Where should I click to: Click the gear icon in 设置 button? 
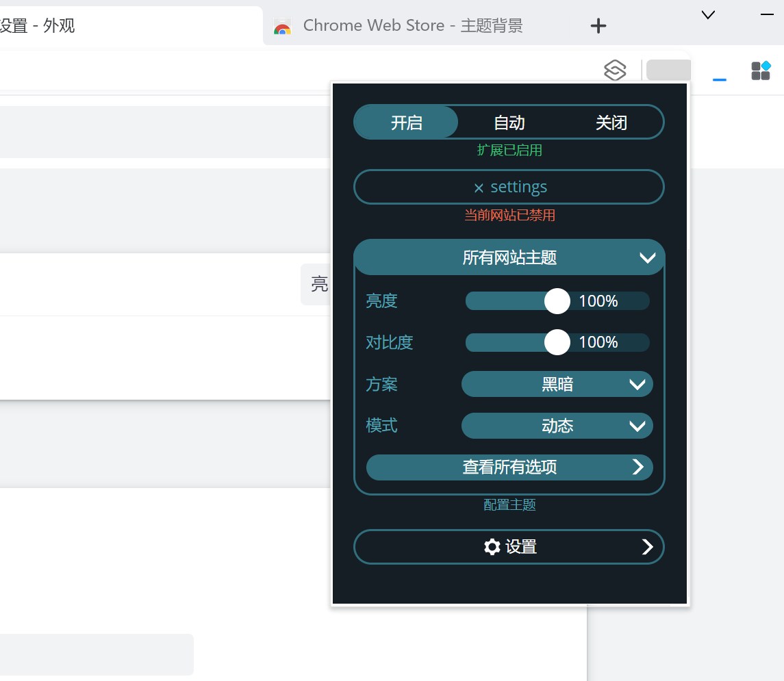click(x=492, y=547)
